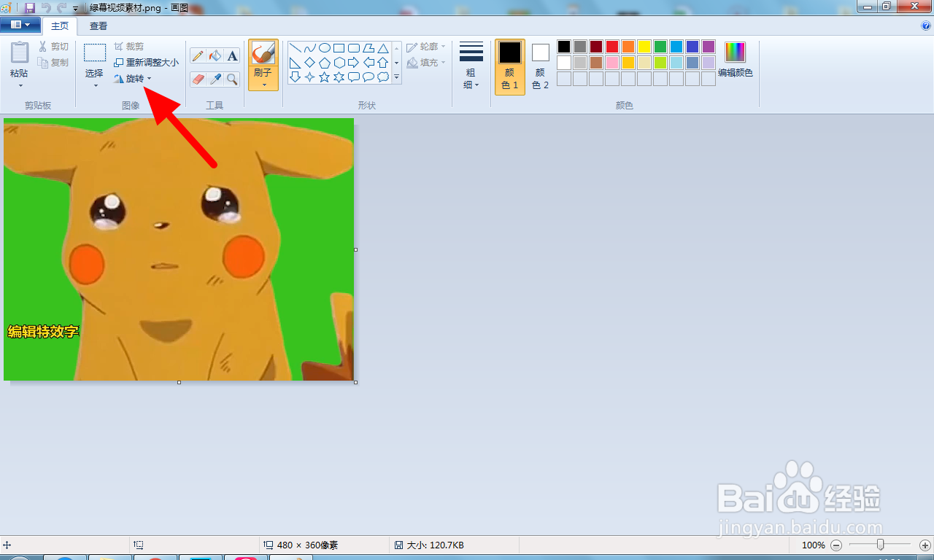Select the Pencil tool
The height and width of the screenshot is (560, 934).
pos(198,56)
